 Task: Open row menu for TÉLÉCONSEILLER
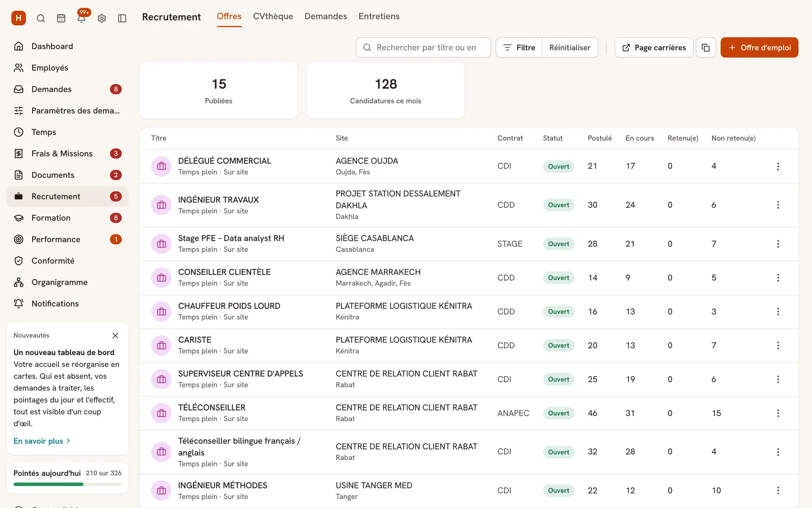click(778, 413)
